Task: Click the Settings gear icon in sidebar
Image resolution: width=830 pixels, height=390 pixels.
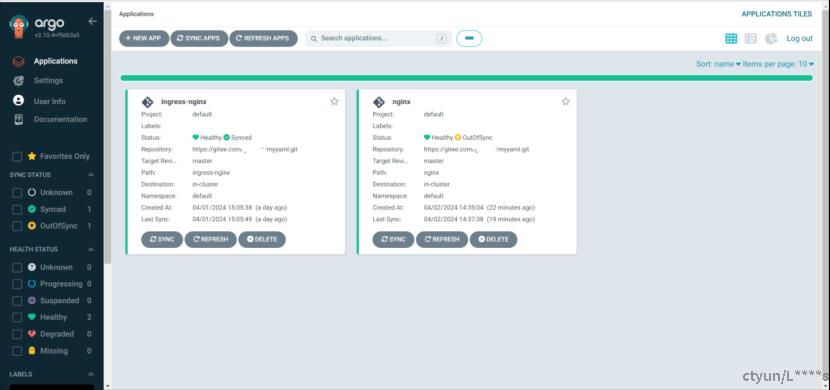Action: [19, 81]
